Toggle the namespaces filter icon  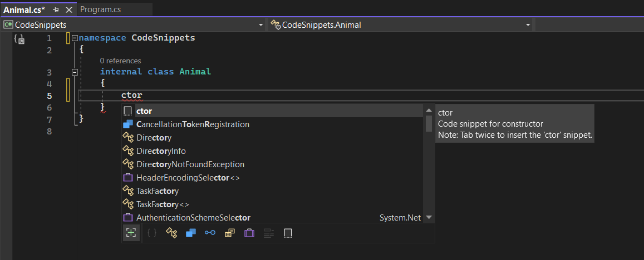click(x=152, y=233)
